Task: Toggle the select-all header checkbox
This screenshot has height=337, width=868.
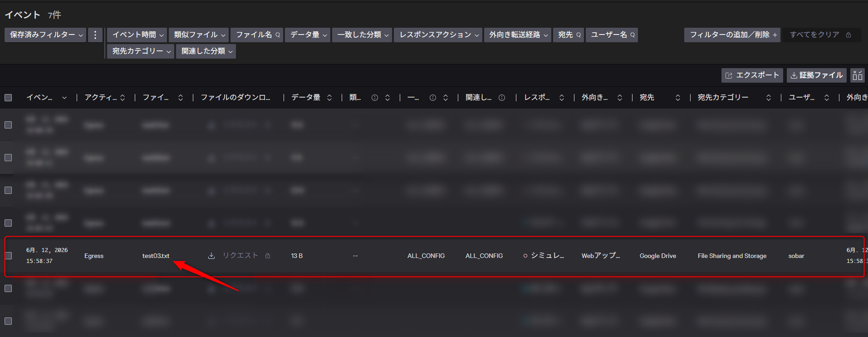Action: pyautogui.click(x=8, y=98)
